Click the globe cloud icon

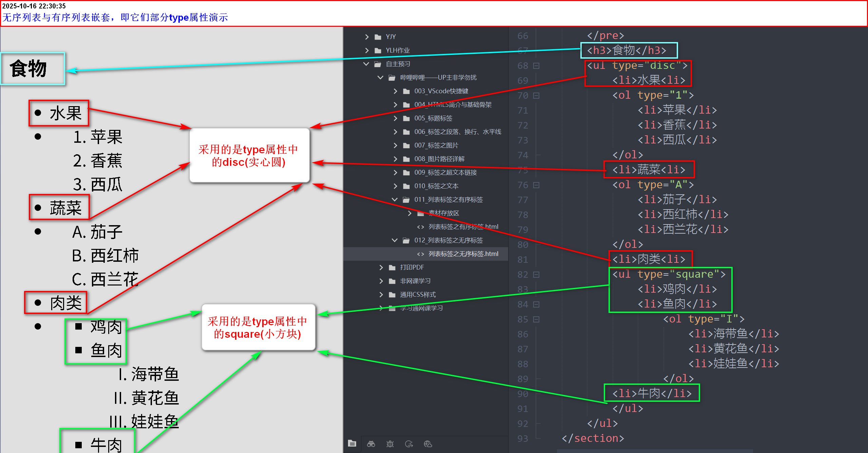tap(428, 444)
